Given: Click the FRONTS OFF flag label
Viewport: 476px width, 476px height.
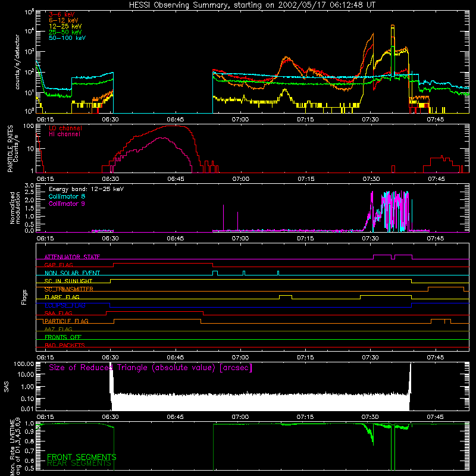Looking at the screenshot, I should pos(63,337).
